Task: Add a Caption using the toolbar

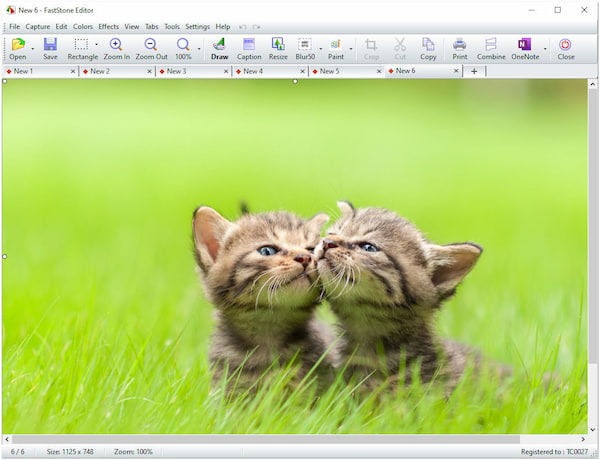Action: click(x=249, y=46)
